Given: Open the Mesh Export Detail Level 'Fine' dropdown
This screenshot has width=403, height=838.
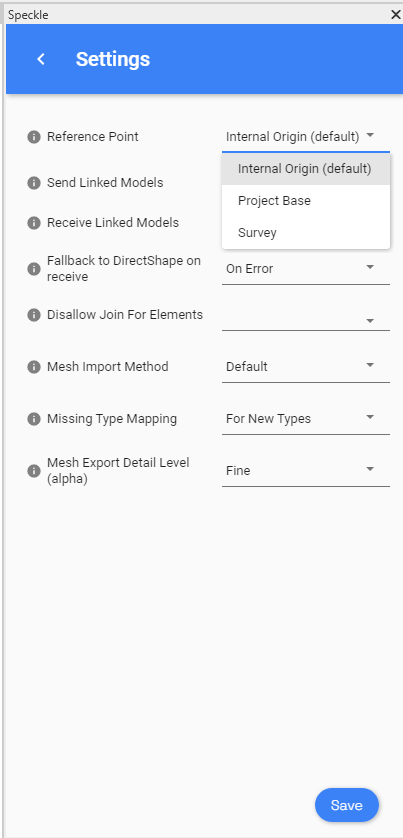Looking at the screenshot, I should [x=306, y=471].
